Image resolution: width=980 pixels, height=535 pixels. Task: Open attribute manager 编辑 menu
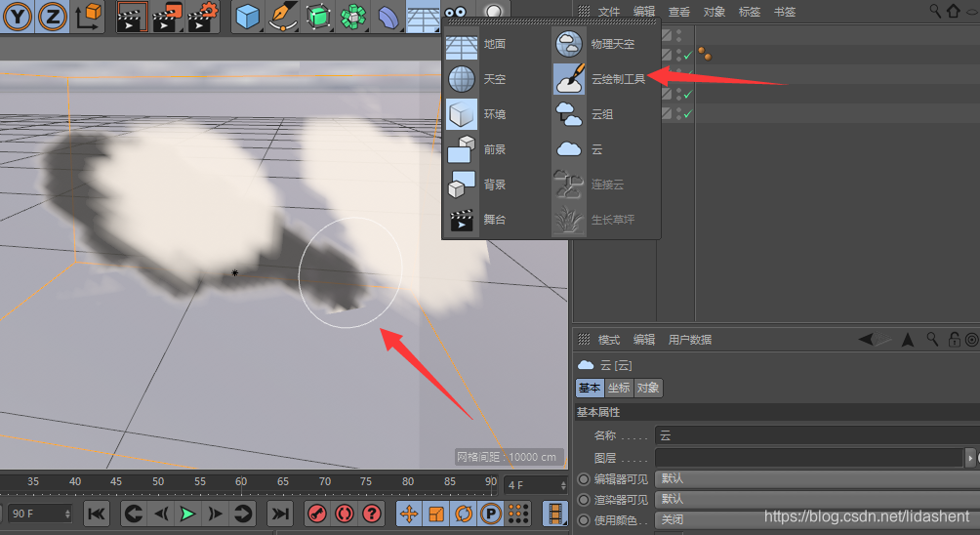[644, 340]
